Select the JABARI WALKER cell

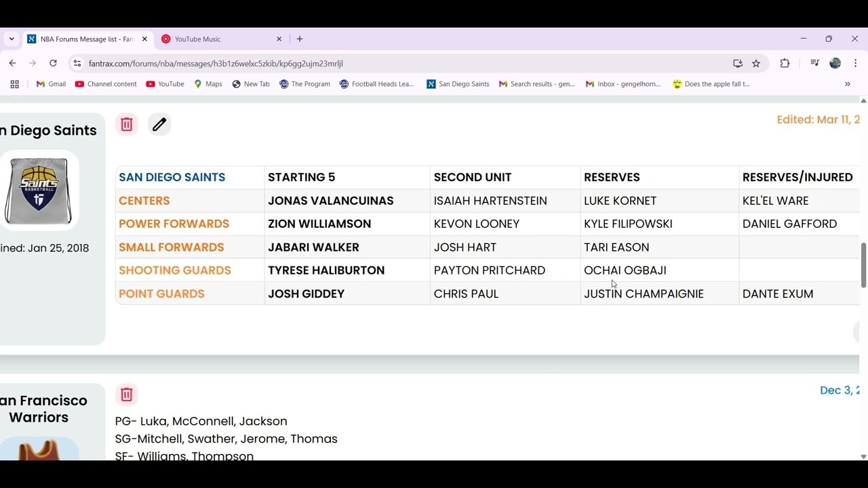coord(347,247)
